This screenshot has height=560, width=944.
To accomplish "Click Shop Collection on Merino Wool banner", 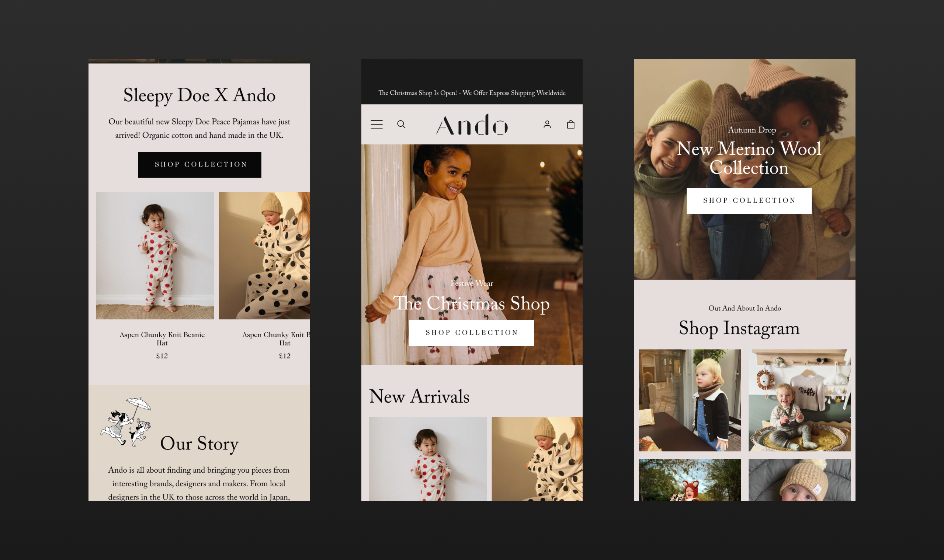I will click(749, 200).
